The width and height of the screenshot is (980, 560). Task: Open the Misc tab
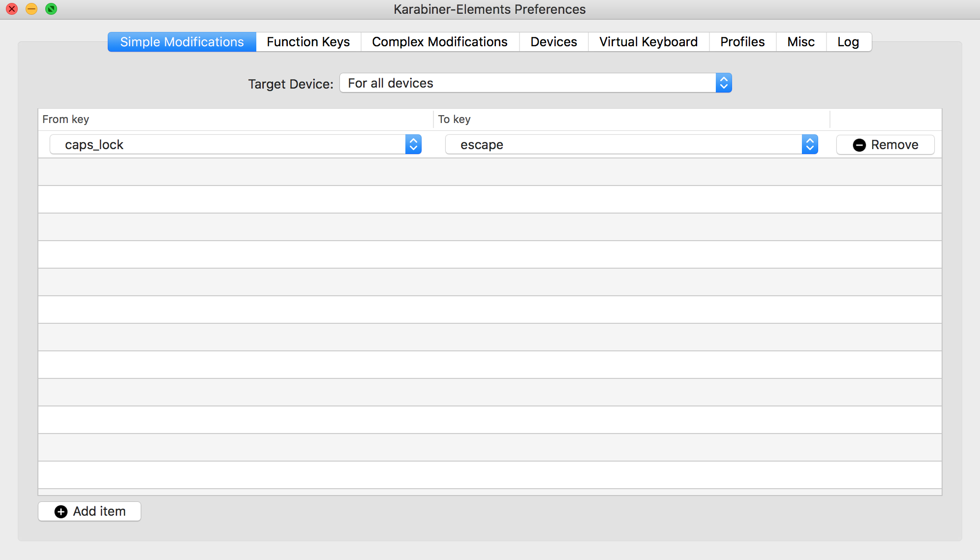(800, 42)
